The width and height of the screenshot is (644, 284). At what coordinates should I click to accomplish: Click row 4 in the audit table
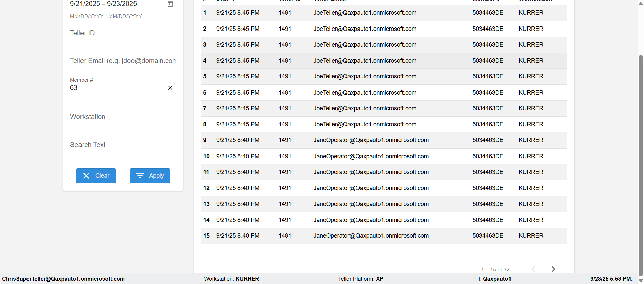tap(365, 61)
